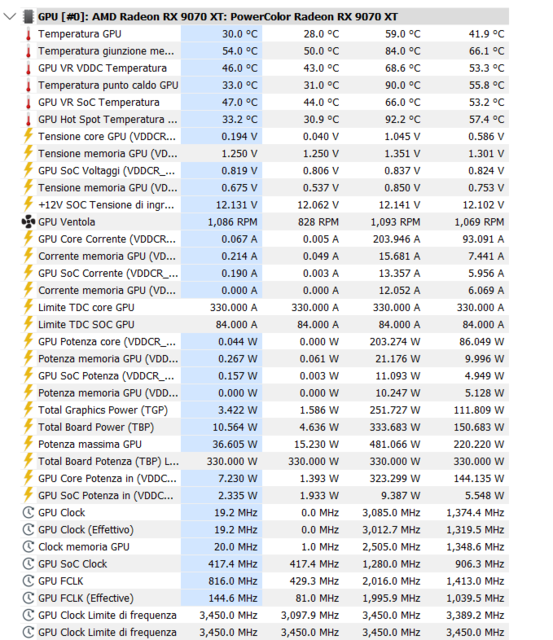The height and width of the screenshot is (640, 553).
Task: Click thermometer icon beside GPU VR SoC Temperatura
Action: (x=28, y=103)
